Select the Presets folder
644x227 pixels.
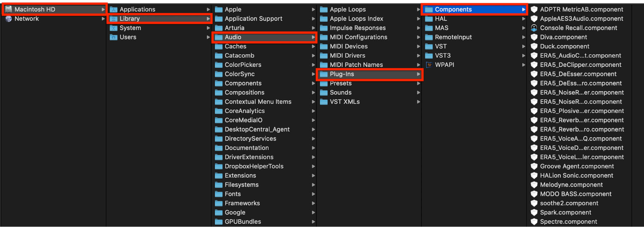tap(341, 83)
